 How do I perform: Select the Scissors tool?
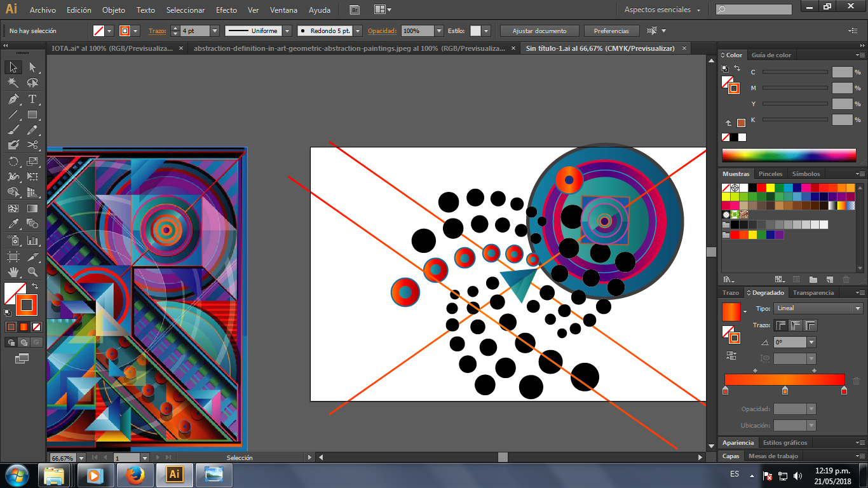tap(32, 146)
